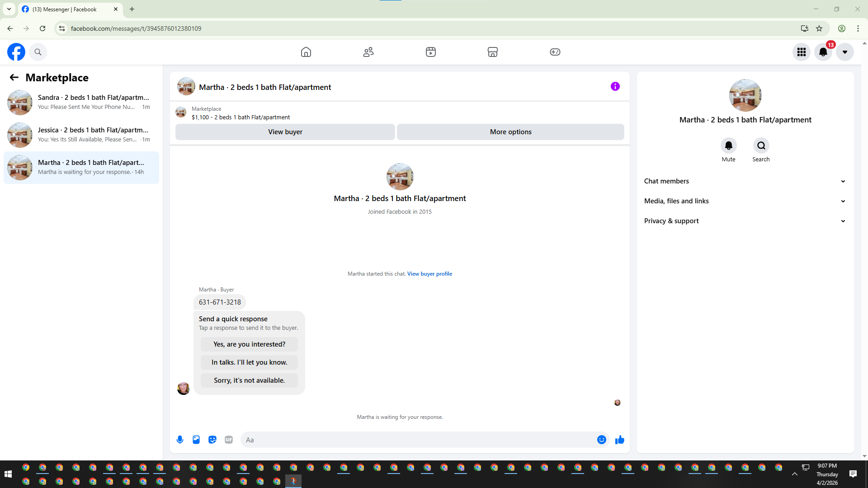Reload the Messenger page

(x=42, y=28)
